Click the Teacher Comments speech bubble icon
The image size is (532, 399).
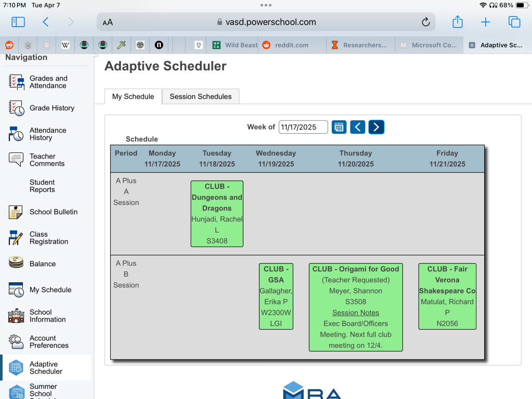[x=16, y=160]
